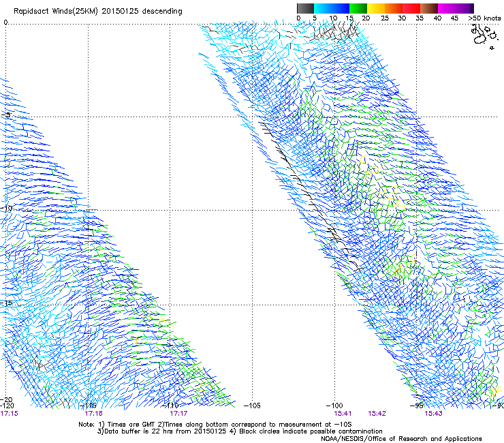The image size is (504, 443).
Task: Click the '17:15' swath time label
Action: click(10, 413)
